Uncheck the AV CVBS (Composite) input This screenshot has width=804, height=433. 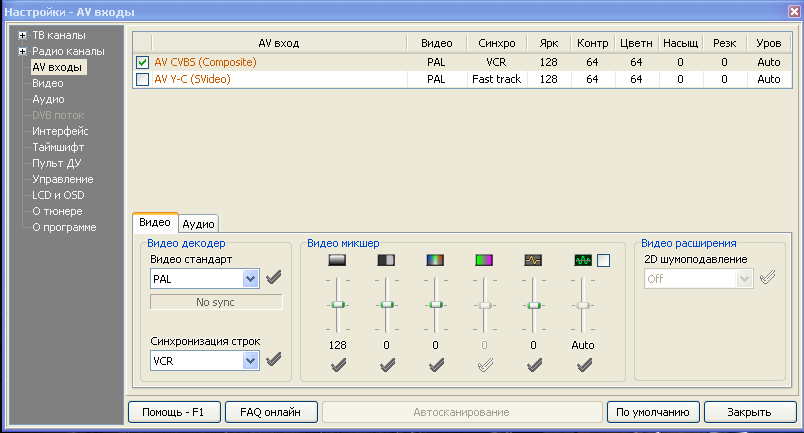coord(142,62)
